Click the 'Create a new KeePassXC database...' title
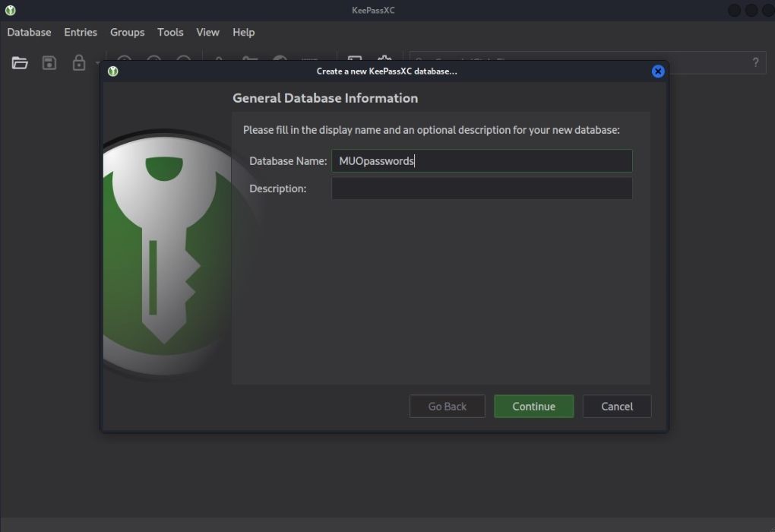This screenshot has height=532, width=775. click(387, 71)
